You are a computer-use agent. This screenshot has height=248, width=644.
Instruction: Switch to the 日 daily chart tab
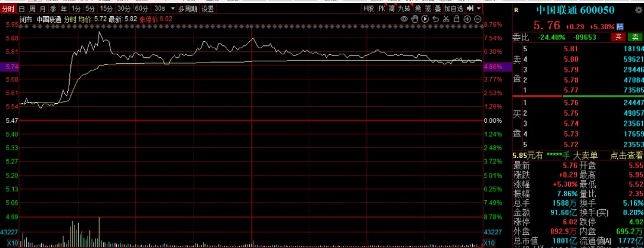[21, 8]
